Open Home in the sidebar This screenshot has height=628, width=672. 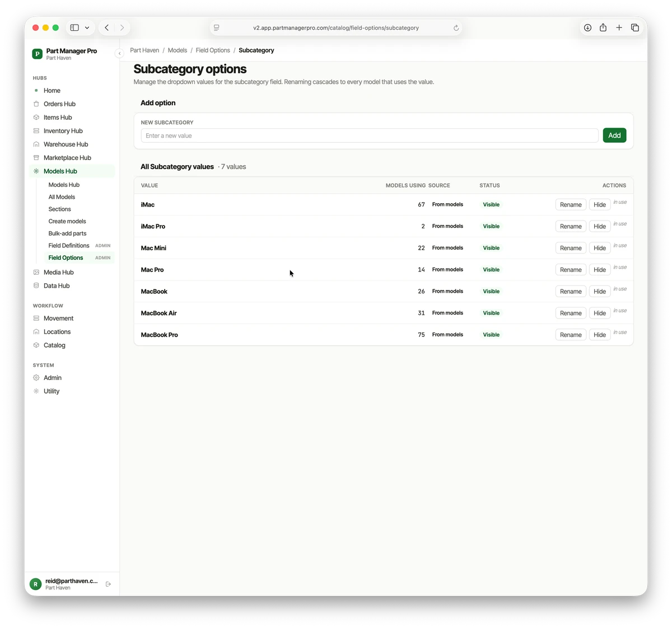[x=72, y=91]
